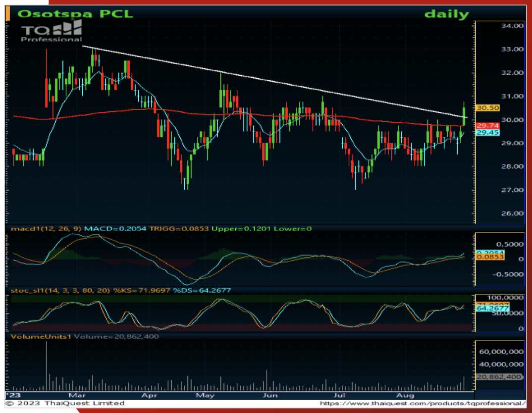Click the Volume=20,862,400 readout
Image resolution: width=532 pixels, height=413 pixels.
[116, 337]
